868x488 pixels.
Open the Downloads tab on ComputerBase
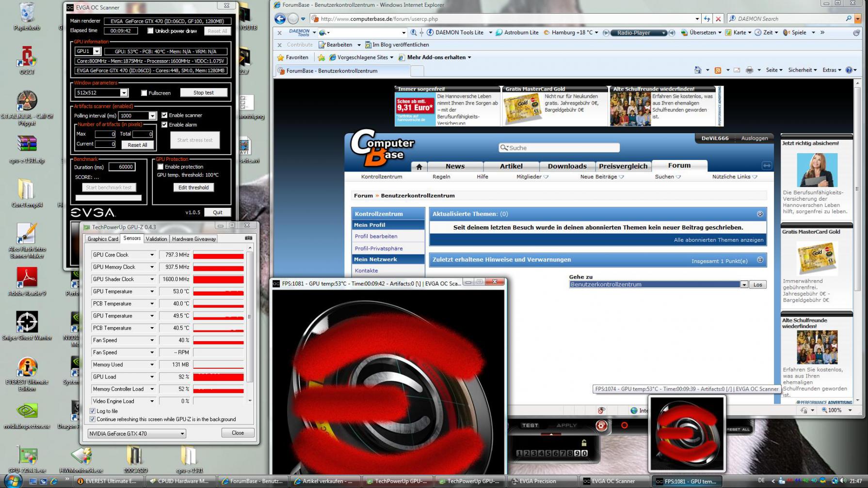pos(567,166)
